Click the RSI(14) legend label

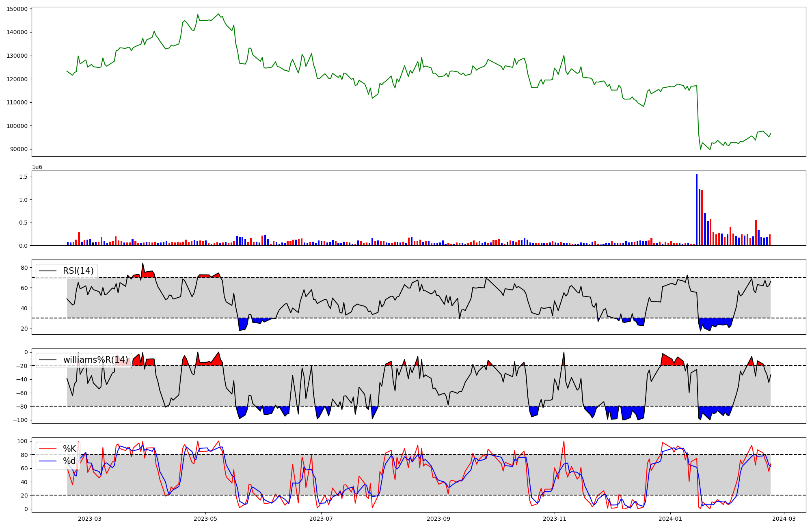point(78,271)
